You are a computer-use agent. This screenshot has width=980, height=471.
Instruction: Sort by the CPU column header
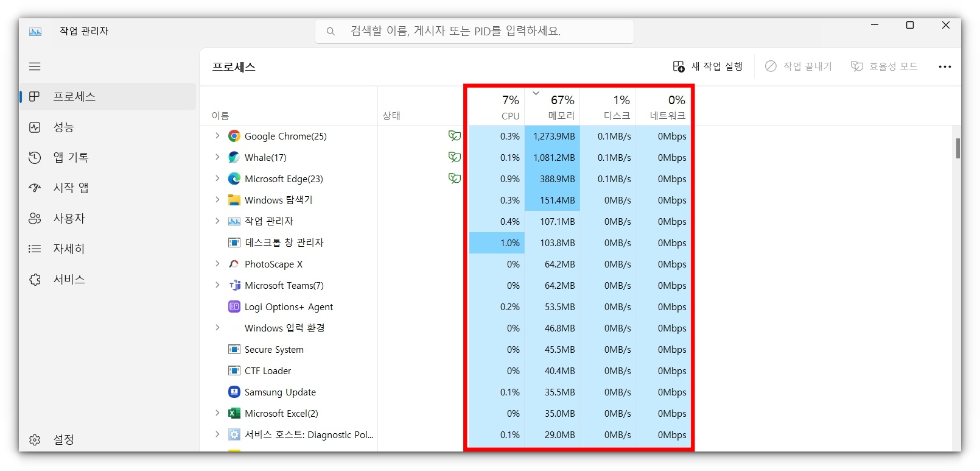click(x=497, y=106)
